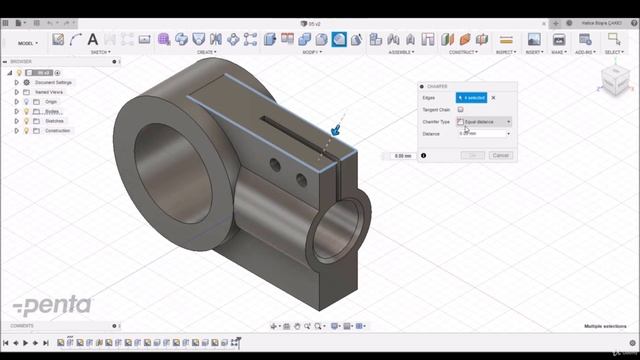The width and height of the screenshot is (640, 360).
Task: Click the Zoom magnifier icon in the navigation bar
Action: point(307,326)
